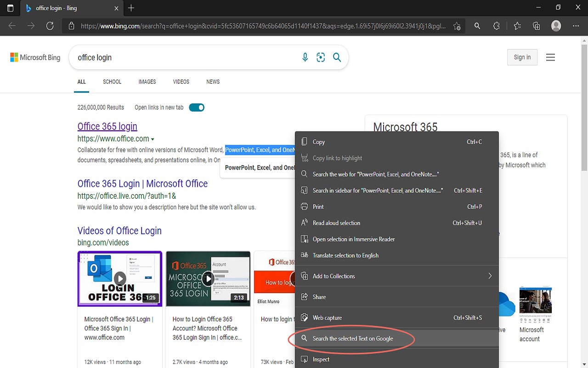The image size is (588, 368).
Task: Click the https://office.live.com/?auth=1& URL text
Action: click(127, 196)
